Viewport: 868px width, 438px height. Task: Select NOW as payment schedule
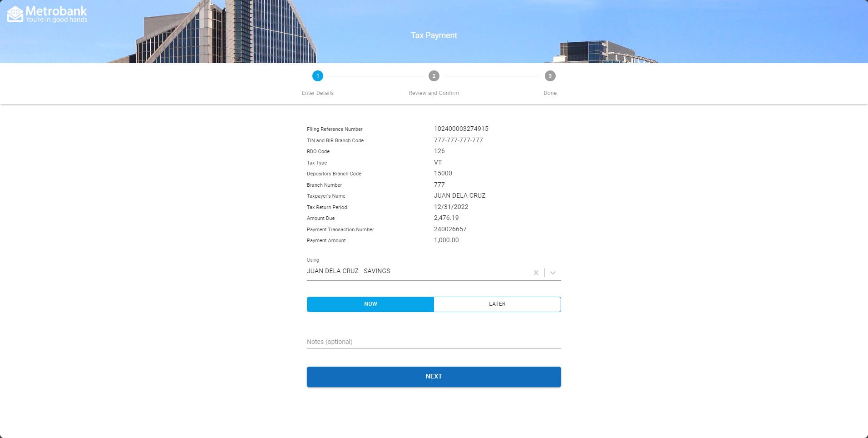click(x=370, y=304)
